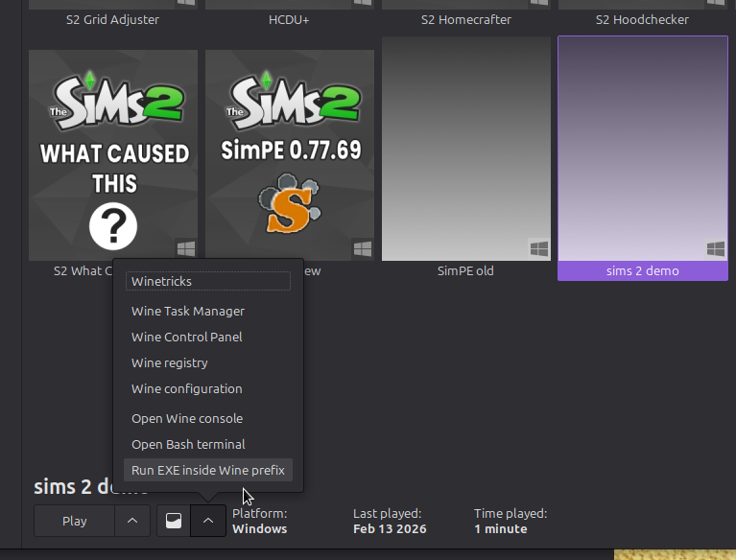This screenshot has height=560, width=736.
Task: Click Windows badge on What Caused This cover
Action: [x=185, y=249]
